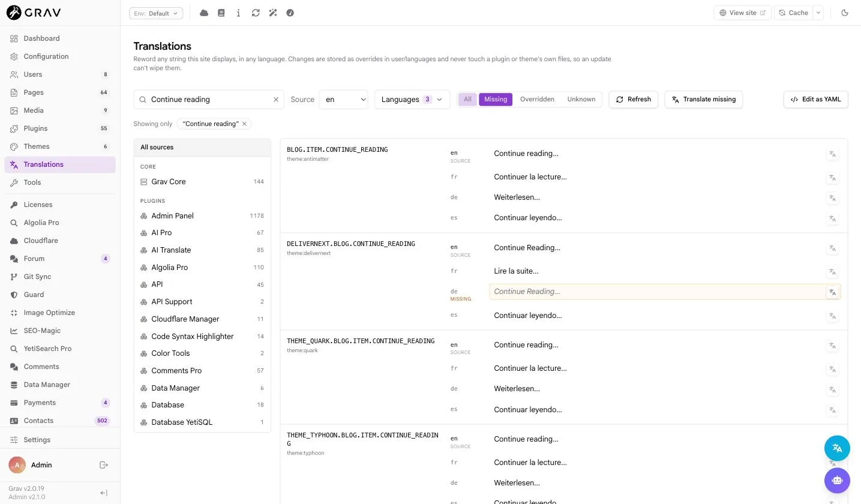Open Image Optimize in the sidebar
Screen dimensions: 861x504
click(x=60, y=313)
